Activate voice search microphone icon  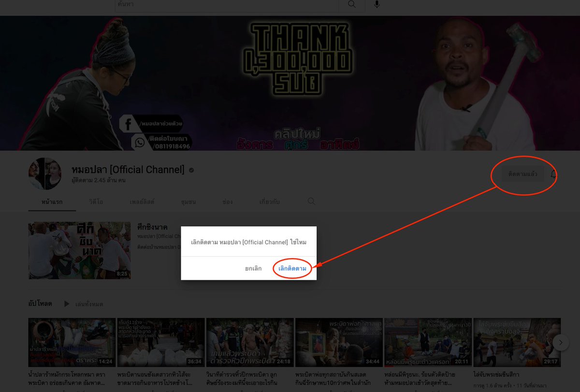tap(377, 4)
